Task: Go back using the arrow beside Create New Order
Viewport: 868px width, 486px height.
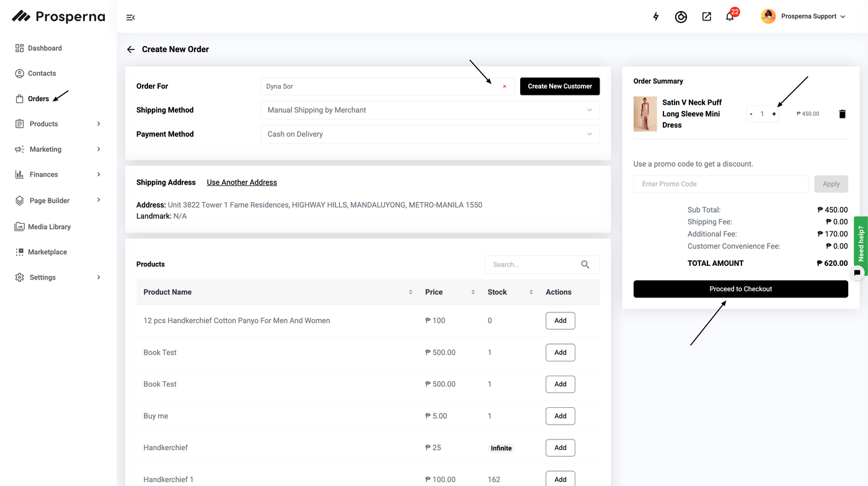Action: [131, 50]
